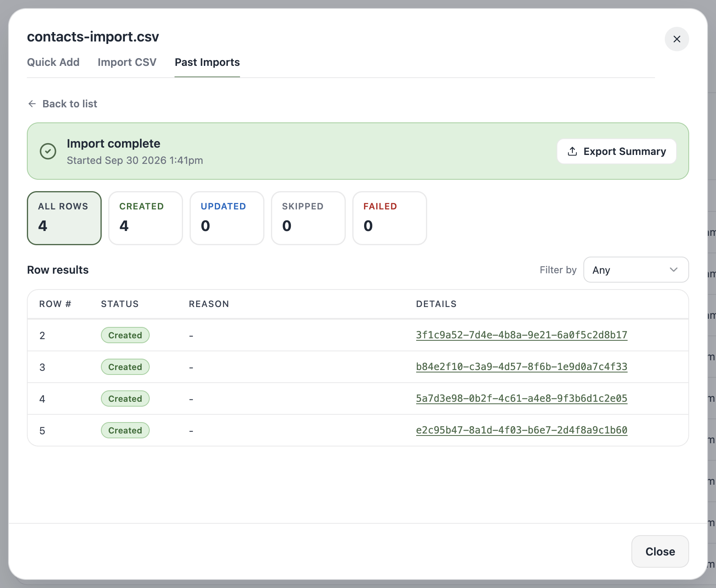Click the Created badge in row 4
This screenshot has height=588, width=716.
point(125,399)
